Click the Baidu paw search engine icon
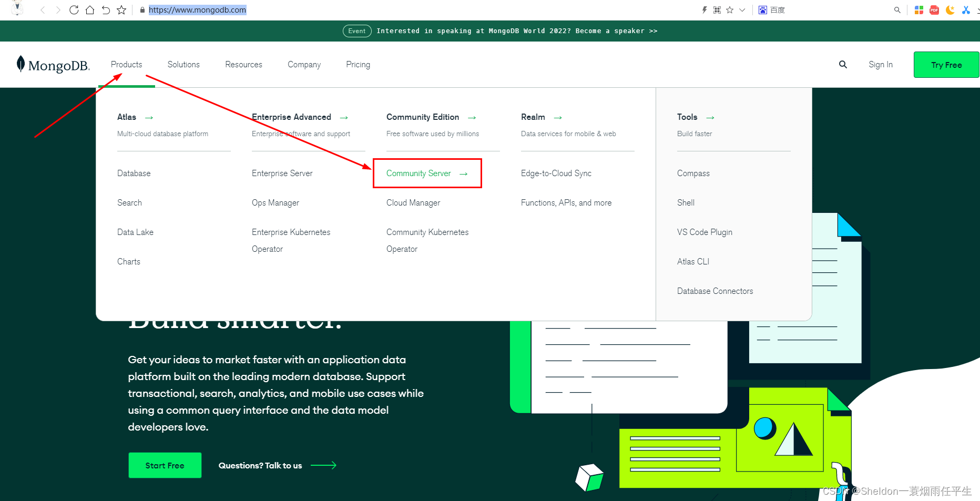Screen dimensions: 980x501 click(x=763, y=10)
